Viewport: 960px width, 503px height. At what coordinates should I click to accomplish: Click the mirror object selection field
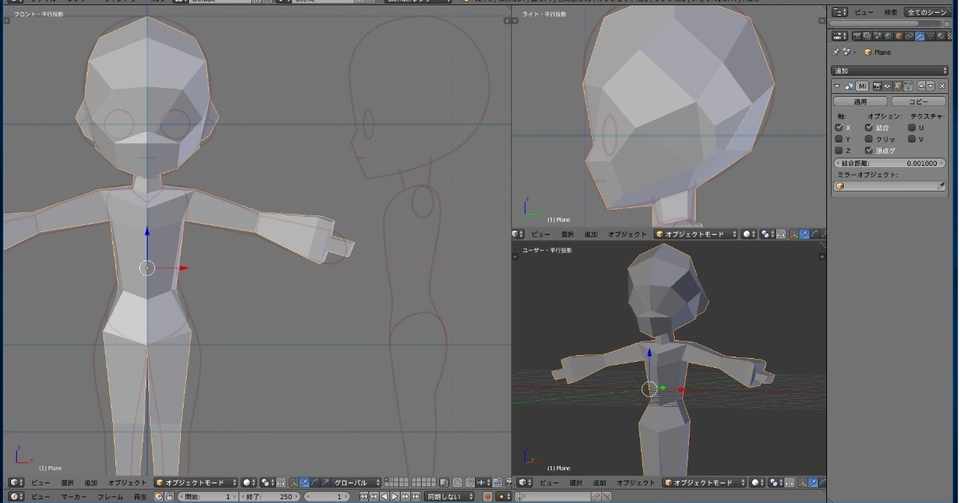890,185
